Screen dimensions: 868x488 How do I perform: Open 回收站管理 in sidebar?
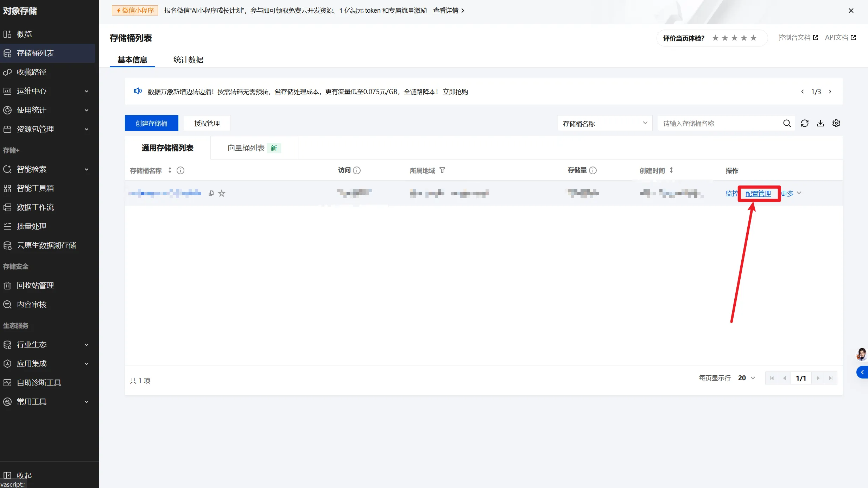35,285
